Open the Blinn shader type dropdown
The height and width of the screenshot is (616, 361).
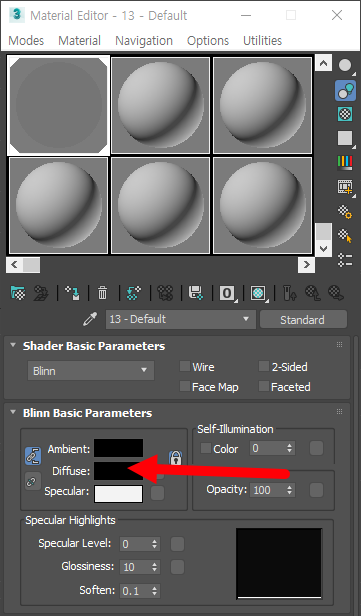coord(91,370)
